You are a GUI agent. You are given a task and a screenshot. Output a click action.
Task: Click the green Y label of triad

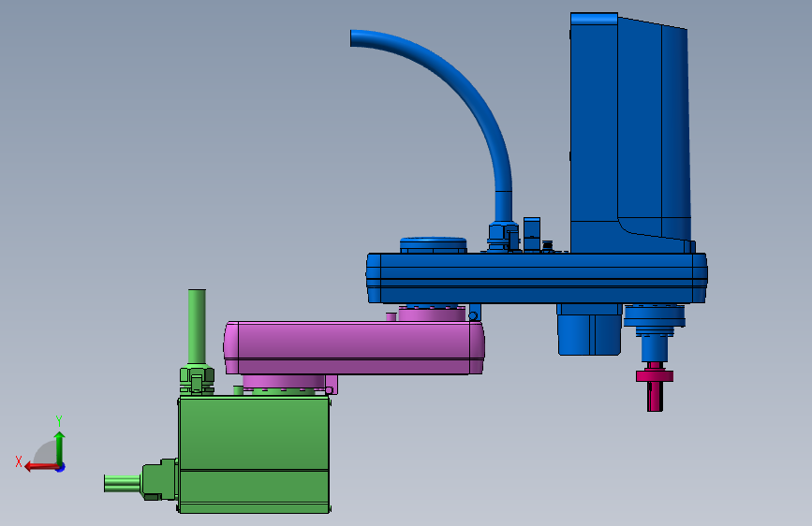pyautogui.click(x=59, y=421)
